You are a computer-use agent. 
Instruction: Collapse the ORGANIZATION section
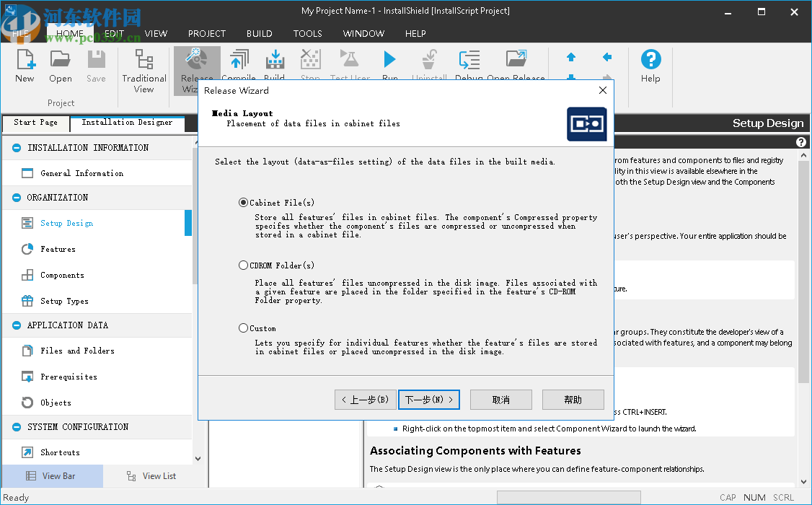(16, 197)
